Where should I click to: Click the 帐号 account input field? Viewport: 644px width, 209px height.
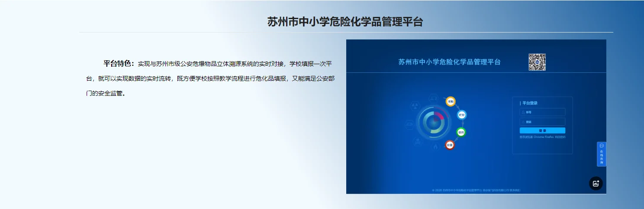point(543,112)
